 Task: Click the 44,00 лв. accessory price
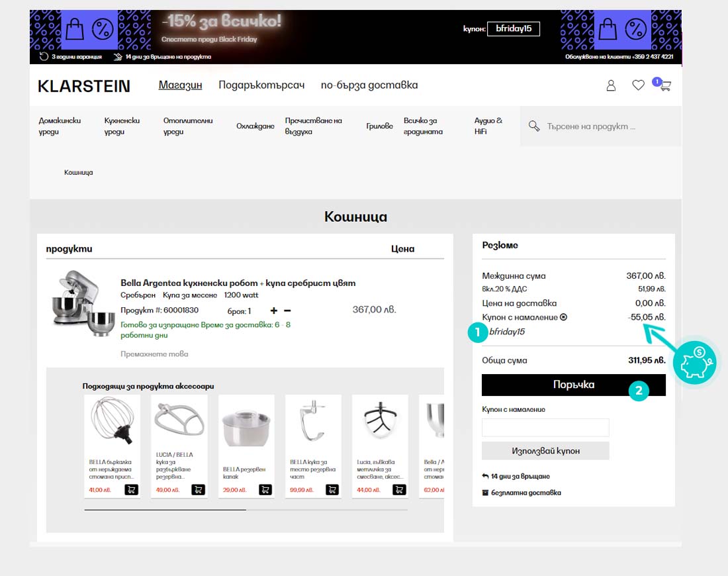coord(368,490)
